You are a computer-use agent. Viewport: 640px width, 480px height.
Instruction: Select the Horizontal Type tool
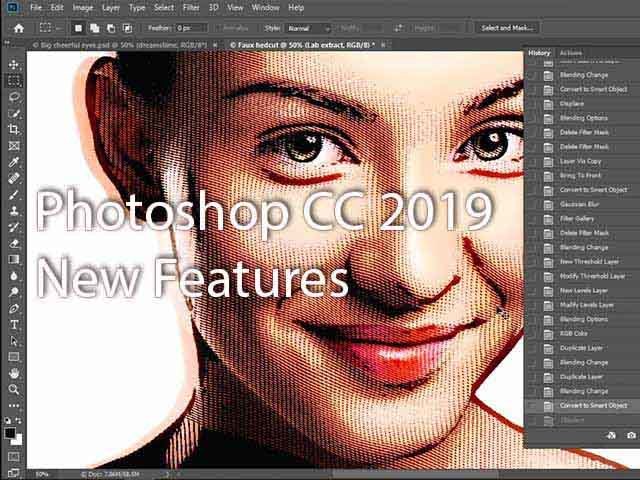pyautogui.click(x=14, y=324)
